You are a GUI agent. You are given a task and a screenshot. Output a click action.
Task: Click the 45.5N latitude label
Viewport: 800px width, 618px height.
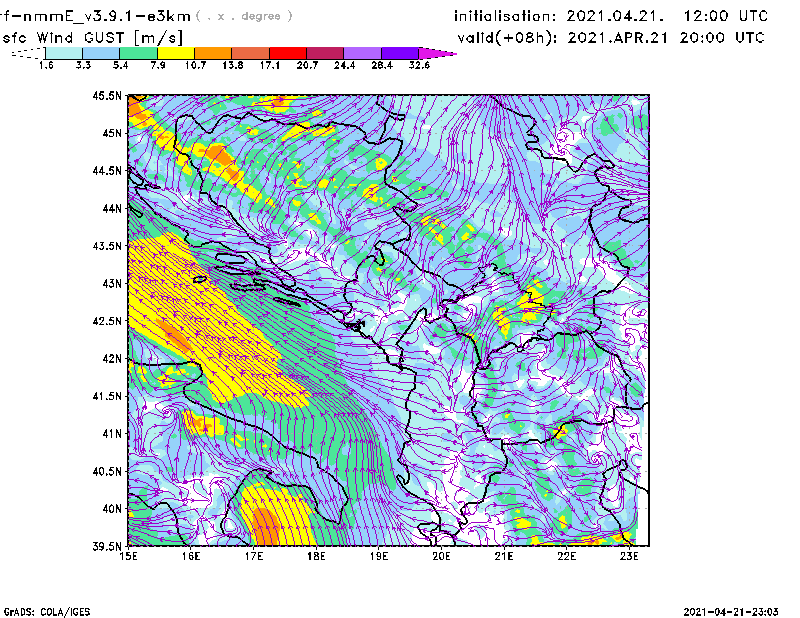tap(107, 95)
